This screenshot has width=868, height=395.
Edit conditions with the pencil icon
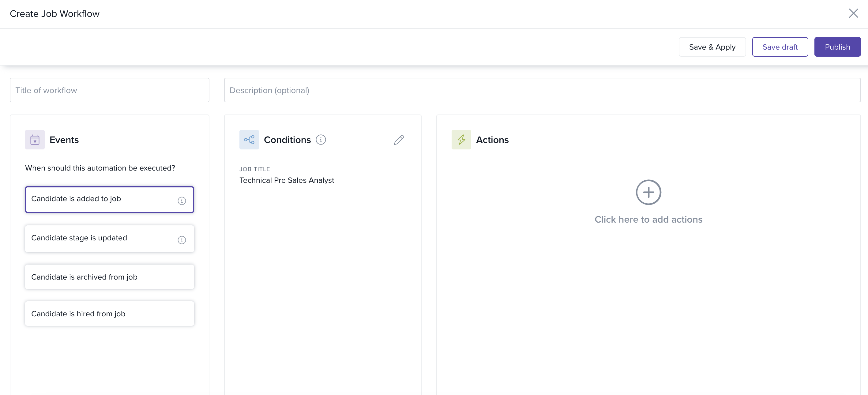[399, 140]
